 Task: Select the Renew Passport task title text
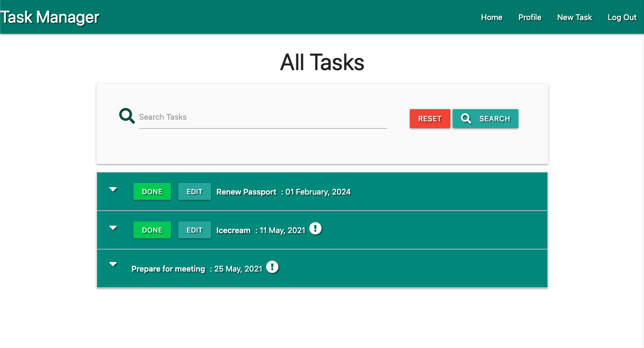click(x=246, y=192)
